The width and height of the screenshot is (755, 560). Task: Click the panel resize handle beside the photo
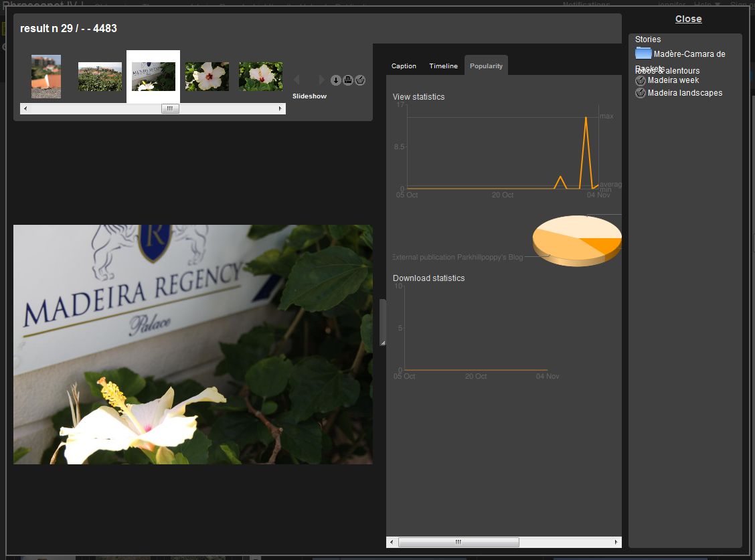pos(383,322)
